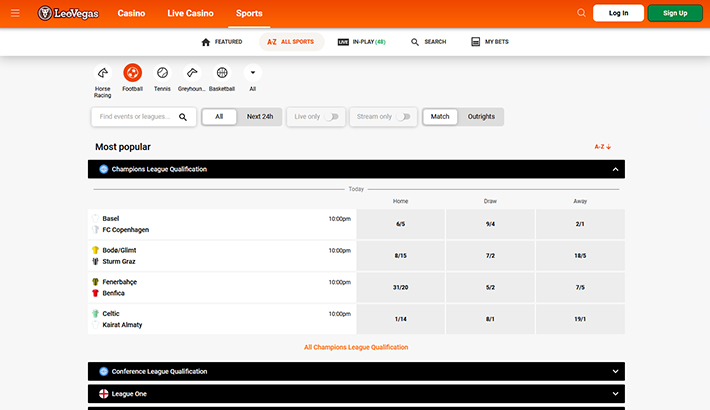
Task: Open All Champions League Qualification link
Action: click(355, 347)
